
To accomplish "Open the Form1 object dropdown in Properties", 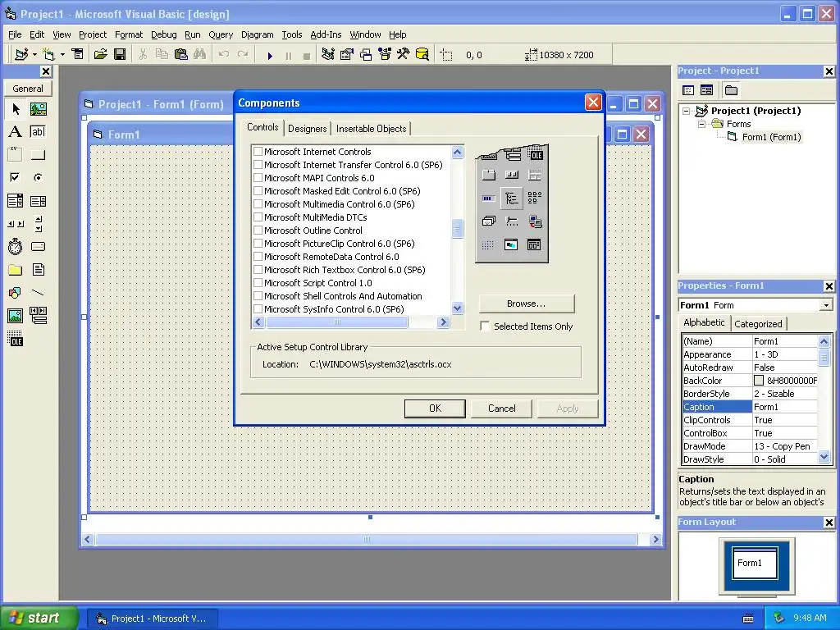I will click(x=826, y=305).
